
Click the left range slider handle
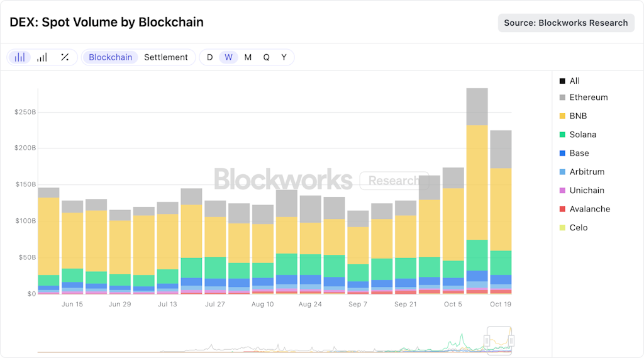coord(486,340)
